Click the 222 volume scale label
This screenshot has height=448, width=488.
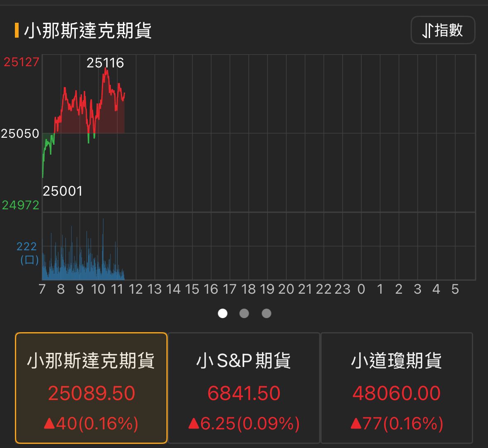pos(27,247)
